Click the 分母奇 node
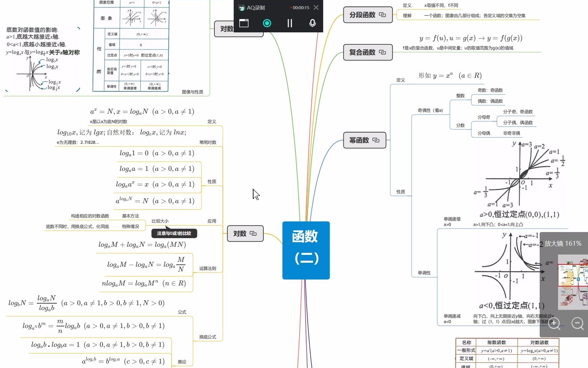This screenshot has width=588, height=368. point(484,117)
